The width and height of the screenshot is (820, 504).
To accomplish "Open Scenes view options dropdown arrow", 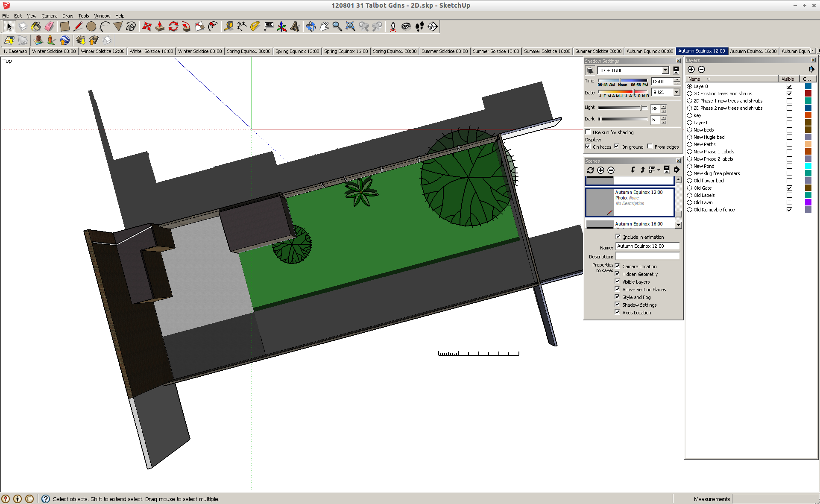I will coord(659,170).
